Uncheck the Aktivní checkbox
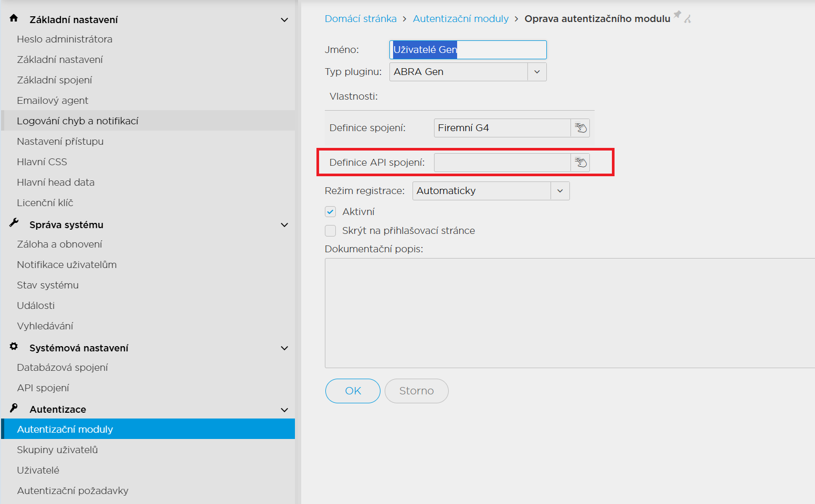 pos(331,212)
